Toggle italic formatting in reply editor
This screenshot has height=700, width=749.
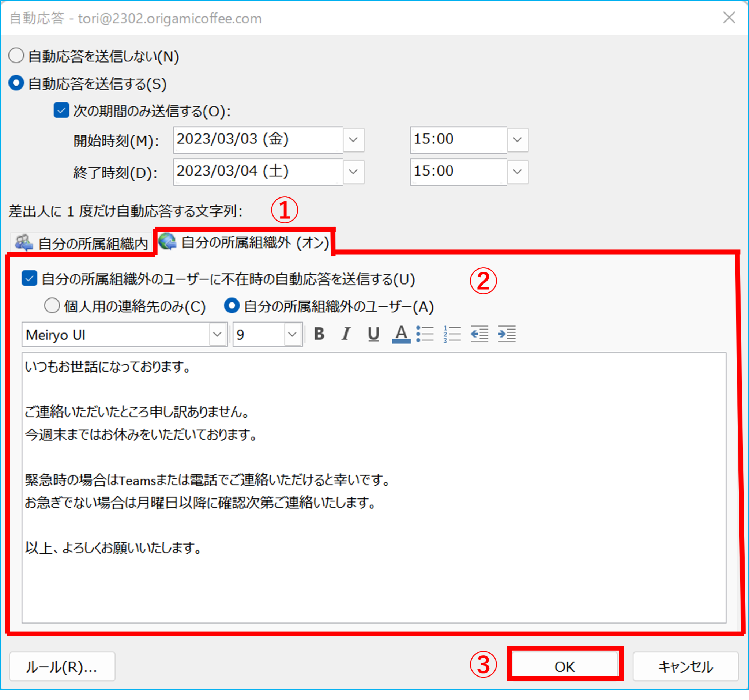tap(346, 334)
